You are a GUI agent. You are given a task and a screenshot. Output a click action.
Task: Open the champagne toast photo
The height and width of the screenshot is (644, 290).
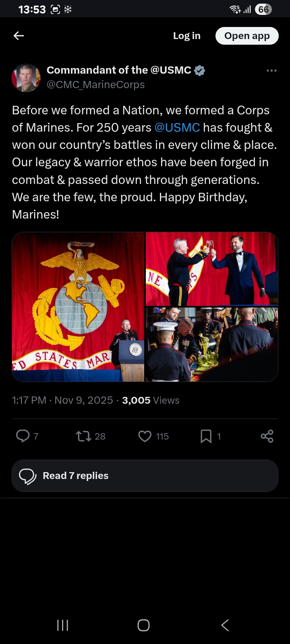click(212, 268)
